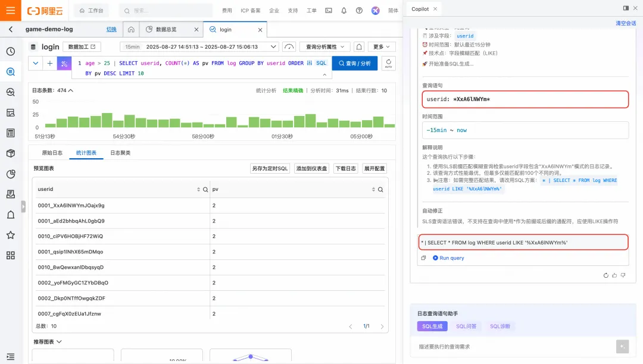Click the Download Logs button
643x364 pixels.
click(346, 168)
